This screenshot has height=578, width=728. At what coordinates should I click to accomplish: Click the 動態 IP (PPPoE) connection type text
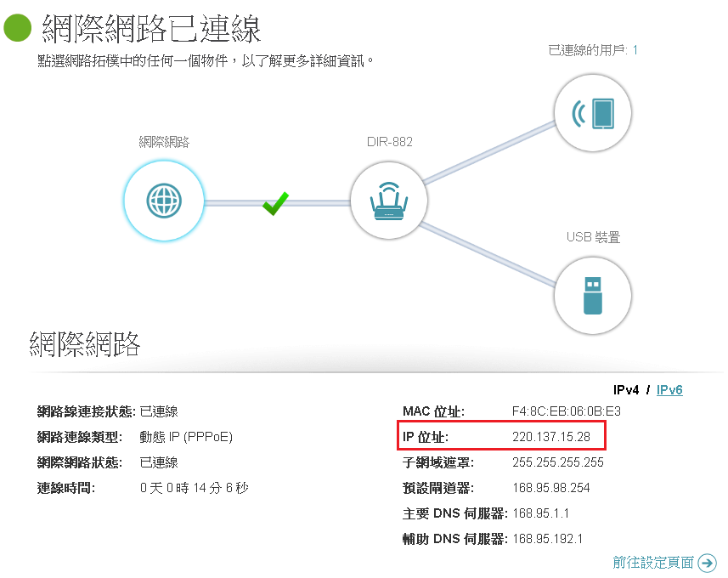tap(186, 437)
